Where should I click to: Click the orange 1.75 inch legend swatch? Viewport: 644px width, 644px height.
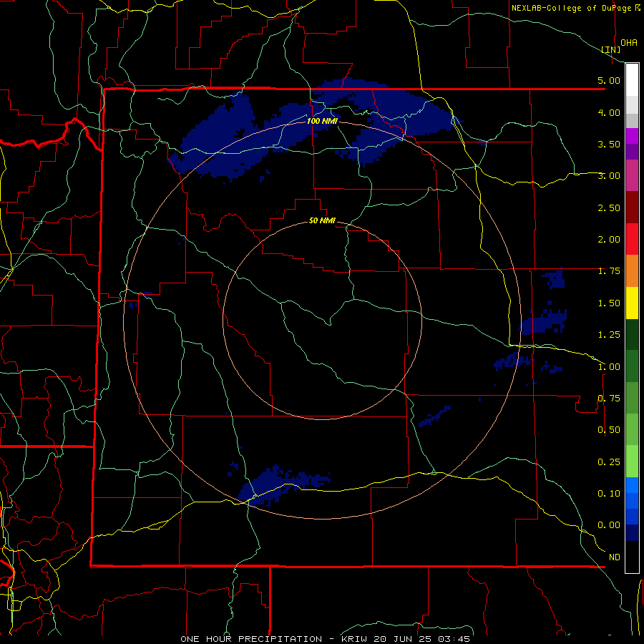[x=632, y=271]
